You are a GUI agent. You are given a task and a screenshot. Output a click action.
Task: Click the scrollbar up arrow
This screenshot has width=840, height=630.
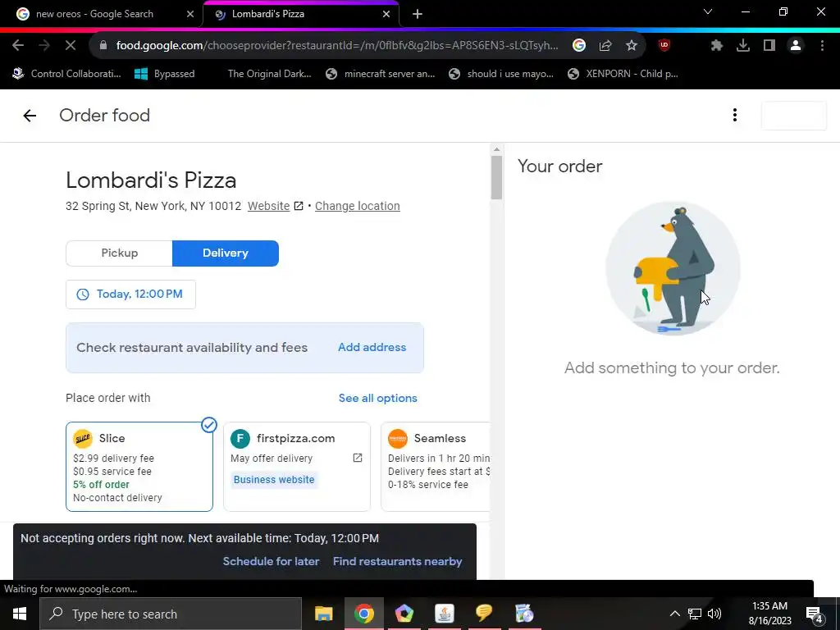(x=496, y=149)
